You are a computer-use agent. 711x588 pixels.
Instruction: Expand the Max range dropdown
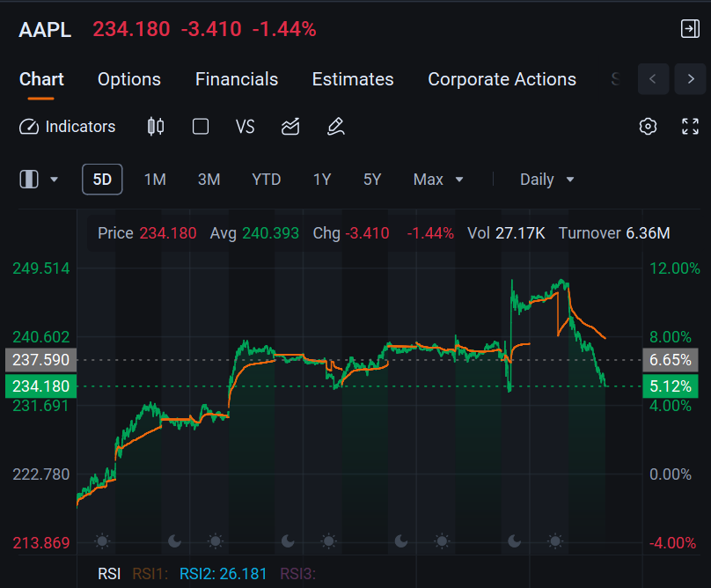(459, 180)
